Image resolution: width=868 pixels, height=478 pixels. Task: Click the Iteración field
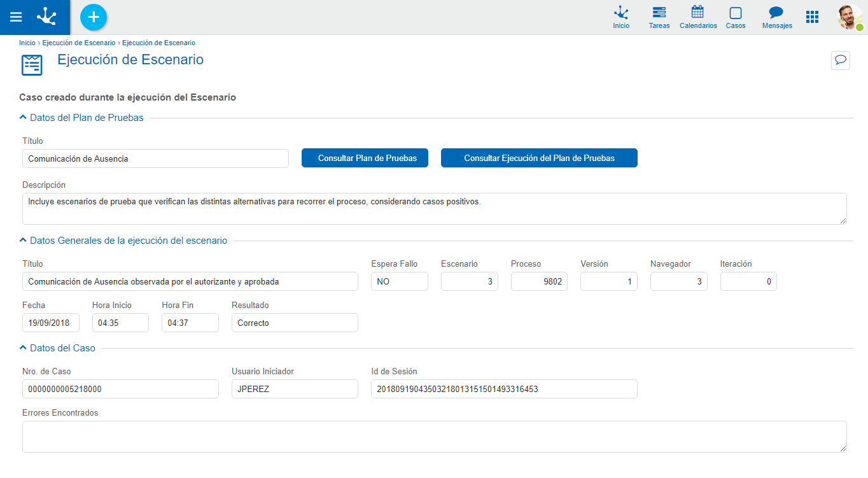748,281
